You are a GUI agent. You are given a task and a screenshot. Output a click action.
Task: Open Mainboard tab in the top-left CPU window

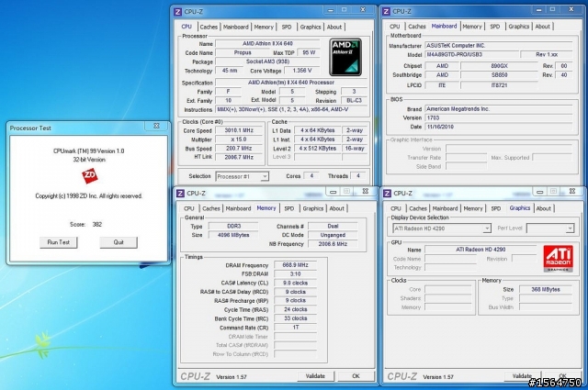tap(235, 27)
